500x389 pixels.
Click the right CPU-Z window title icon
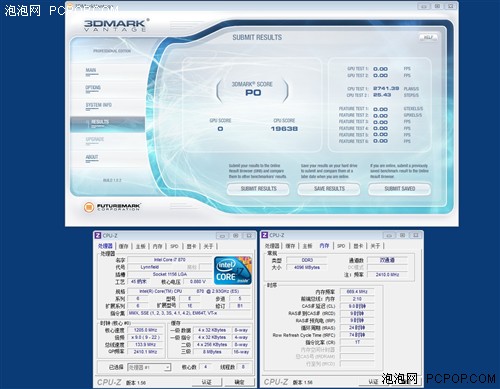click(x=265, y=235)
